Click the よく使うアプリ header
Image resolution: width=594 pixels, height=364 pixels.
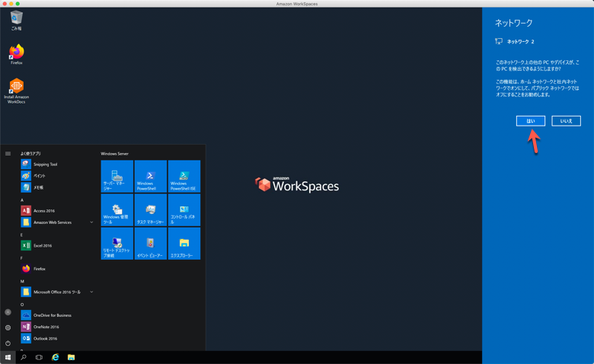(30, 153)
